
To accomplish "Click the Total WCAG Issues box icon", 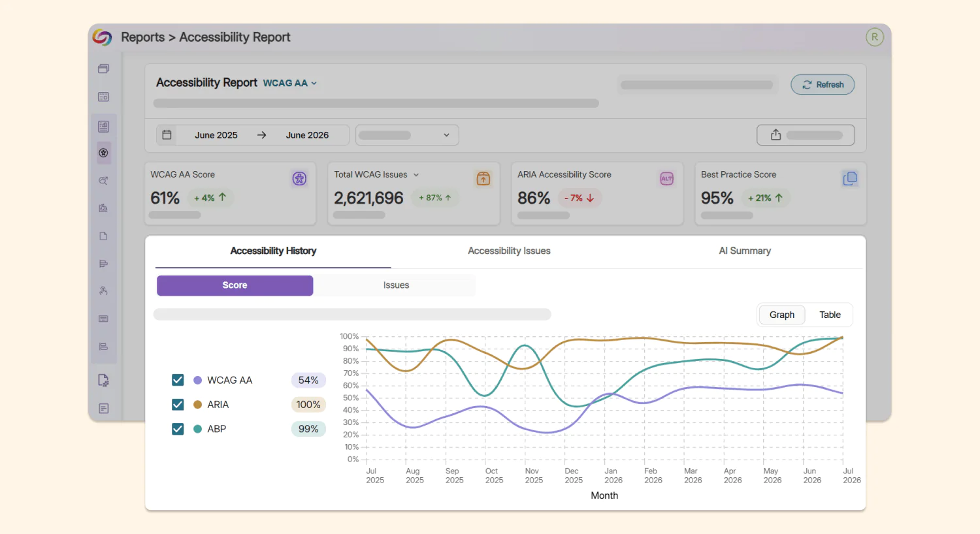I will tap(483, 178).
